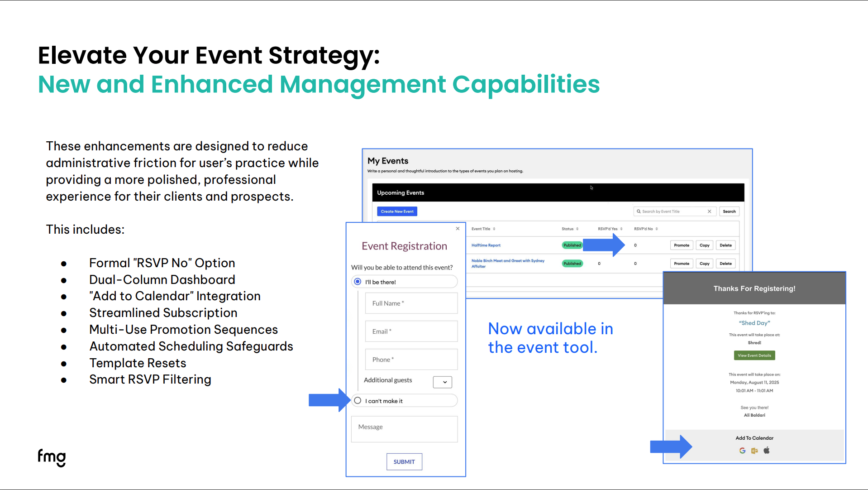Click "Template Resets" bullet text

138,363
